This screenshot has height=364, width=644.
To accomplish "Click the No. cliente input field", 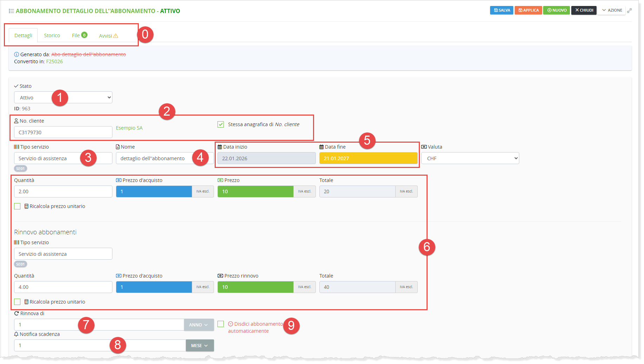I will pyautogui.click(x=63, y=132).
